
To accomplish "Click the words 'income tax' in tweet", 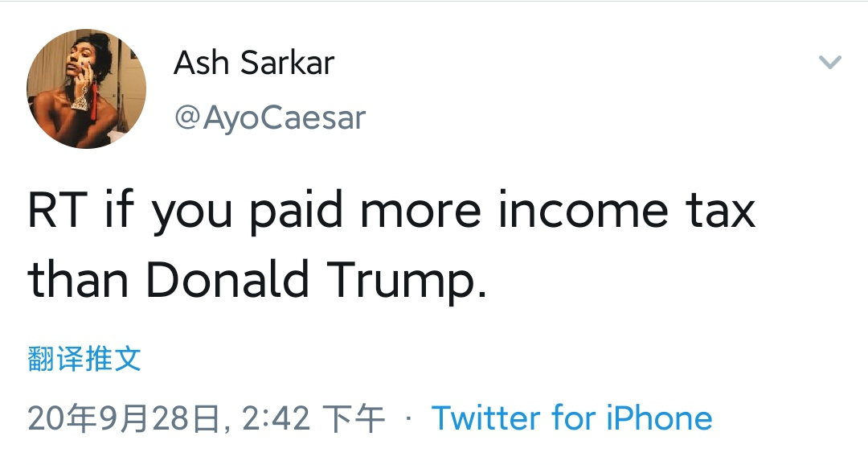I will pyautogui.click(x=627, y=210).
